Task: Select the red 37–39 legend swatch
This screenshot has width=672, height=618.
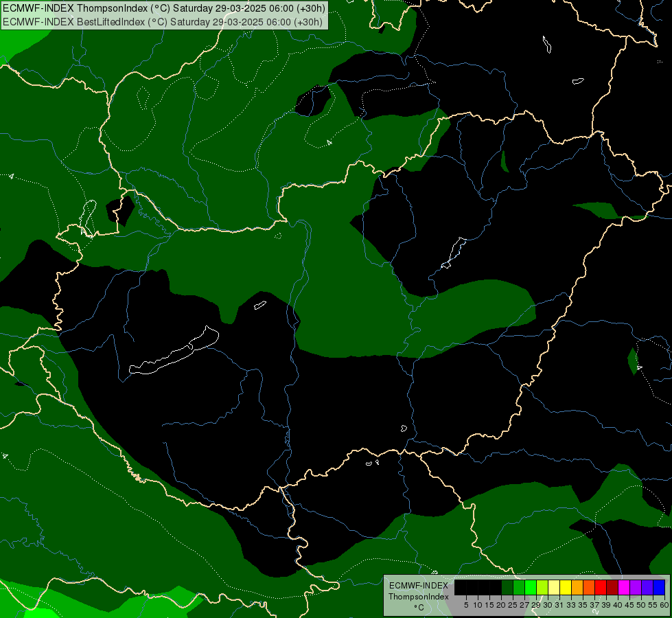Action: pyautogui.click(x=601, y=588)
